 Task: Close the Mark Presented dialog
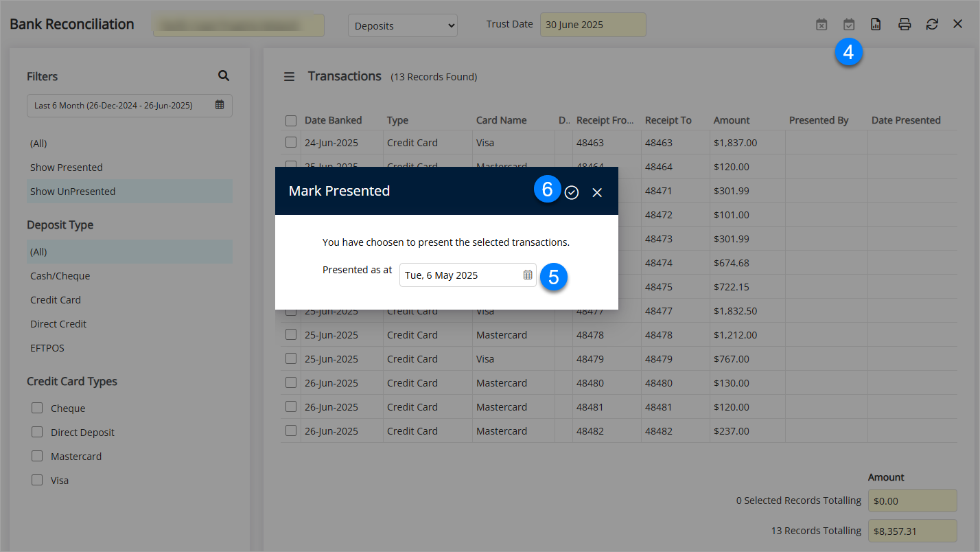pos(597,193)
